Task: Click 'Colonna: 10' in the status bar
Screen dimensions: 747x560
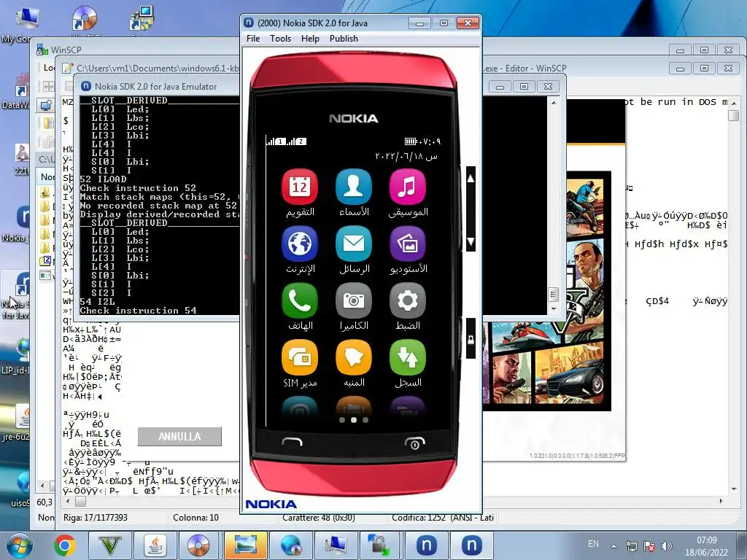Action: pyautogui.click(x=196, y=518)
